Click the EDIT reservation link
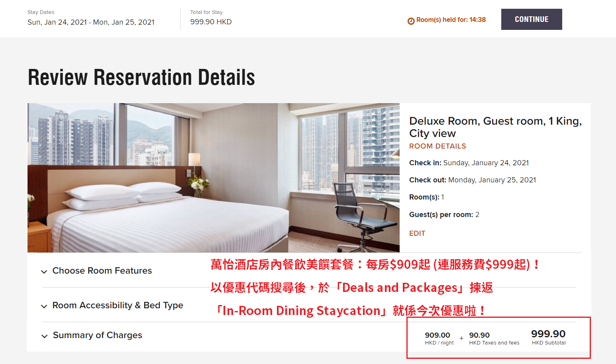The height and width of the screenshot is (364, 616). click(x=417, y=233)
